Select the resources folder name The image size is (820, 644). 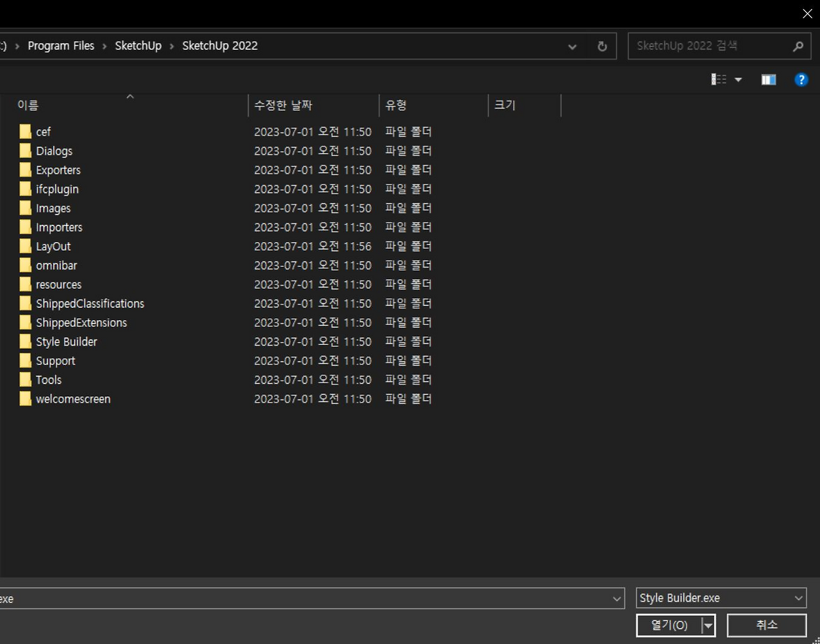59,284
